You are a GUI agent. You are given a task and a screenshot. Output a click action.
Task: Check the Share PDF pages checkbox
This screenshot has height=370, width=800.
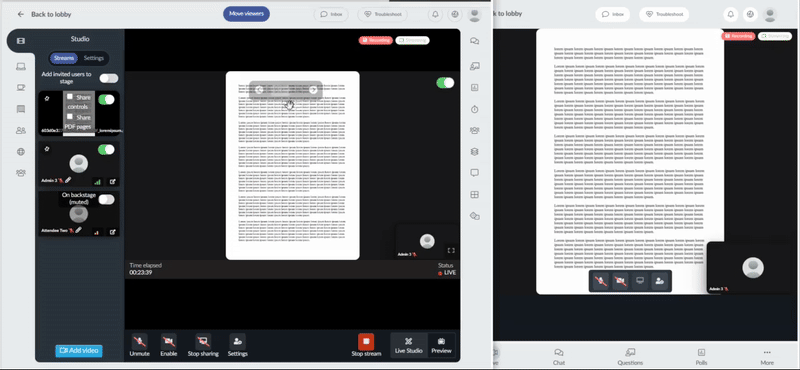[x=70, y=116]
